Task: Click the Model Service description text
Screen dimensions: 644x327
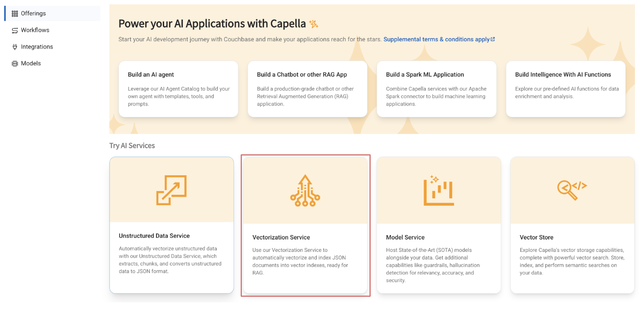Action: (433, 265)
